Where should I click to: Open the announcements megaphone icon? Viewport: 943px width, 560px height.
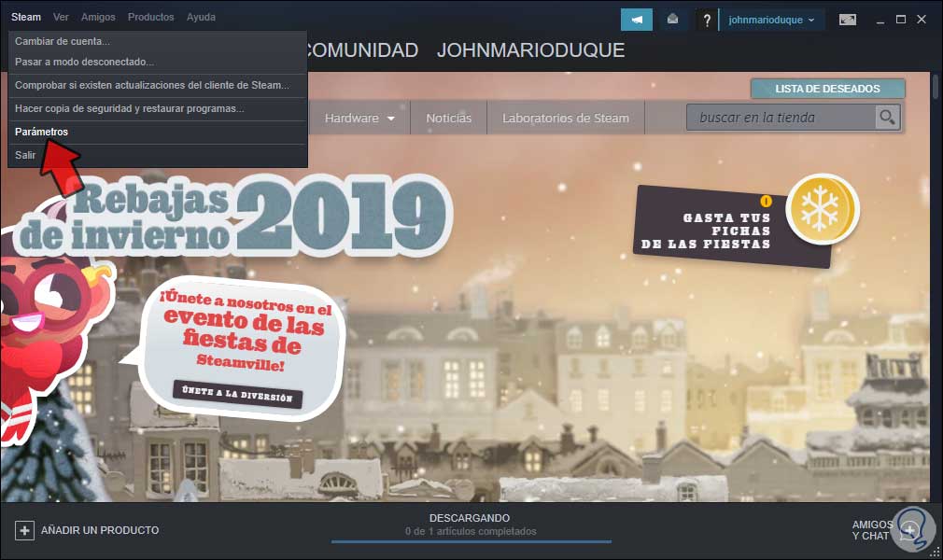point(636,20)
